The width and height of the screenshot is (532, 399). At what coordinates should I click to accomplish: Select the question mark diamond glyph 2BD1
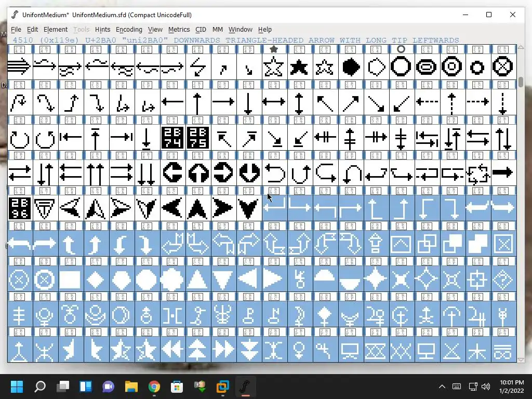[x=503, y=279]
